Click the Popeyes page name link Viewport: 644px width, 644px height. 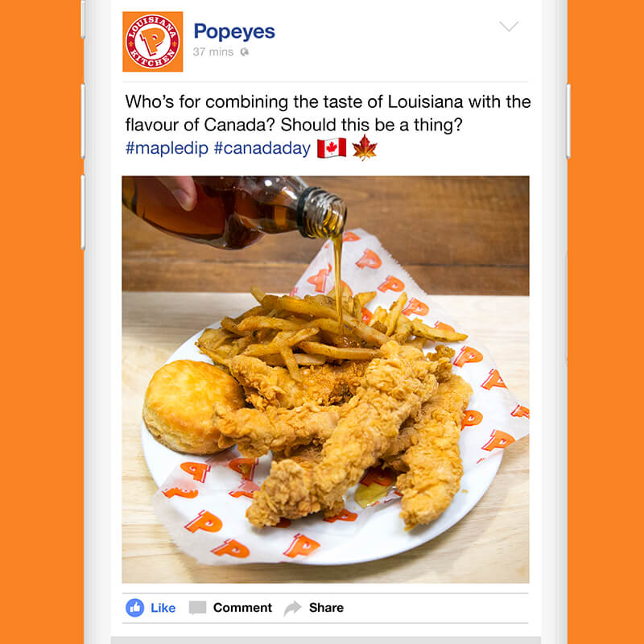coord(234,32)
